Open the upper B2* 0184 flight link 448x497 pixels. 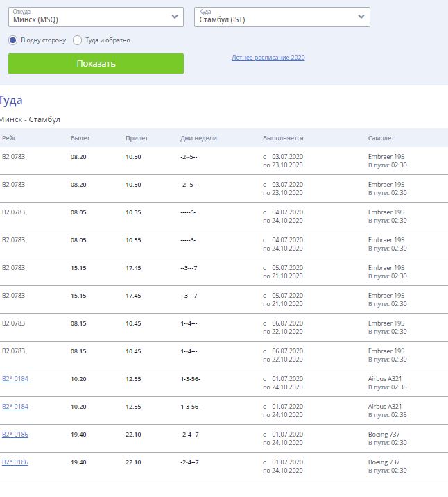point(15,379)
